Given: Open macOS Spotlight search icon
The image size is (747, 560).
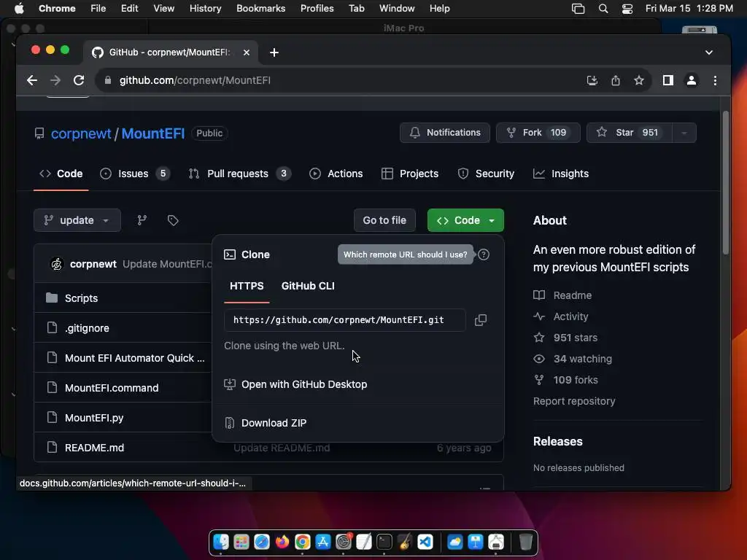Looking at the screenshot, I should coord(603,9).
